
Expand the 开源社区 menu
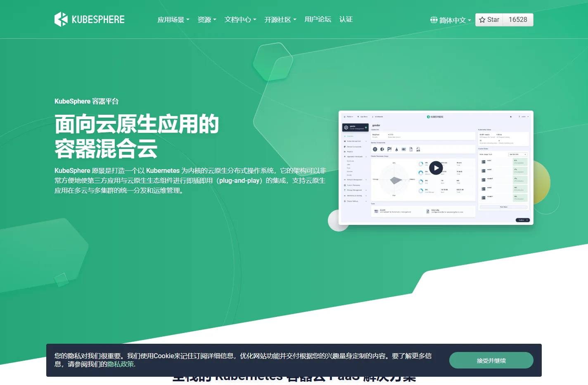click(280, 19)
